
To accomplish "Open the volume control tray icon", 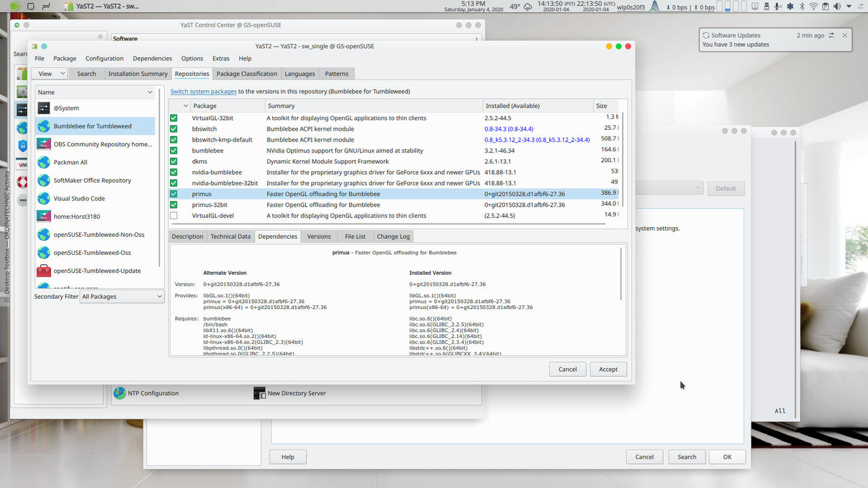I will (837, 7).
